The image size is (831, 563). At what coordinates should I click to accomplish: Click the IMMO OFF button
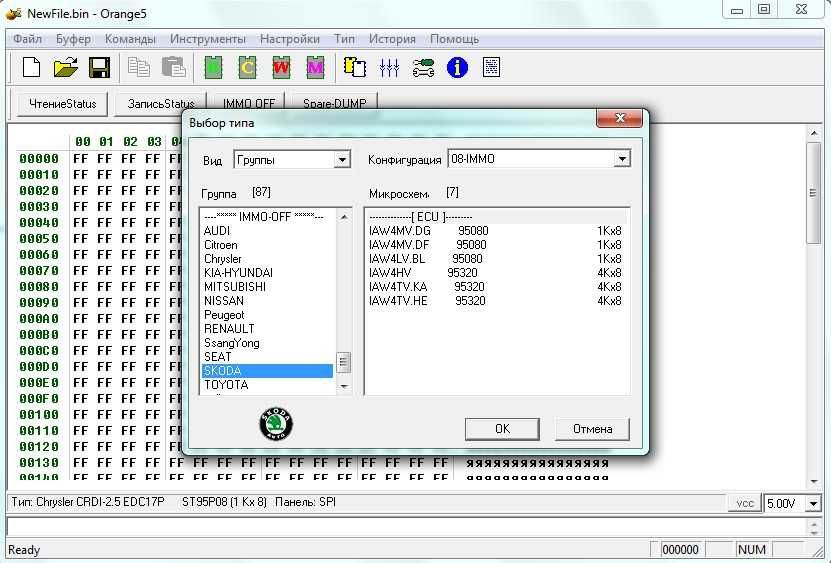pyautogui.click(x=249, y=101)
